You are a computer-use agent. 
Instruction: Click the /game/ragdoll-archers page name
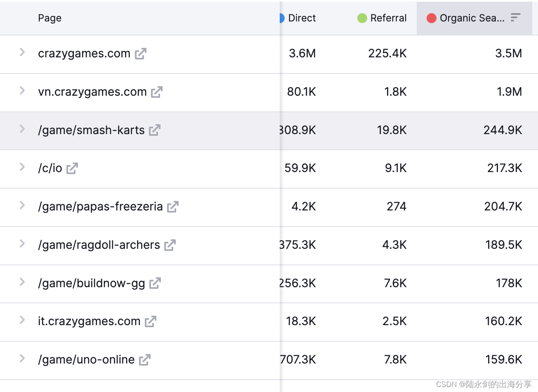(99, 245)
